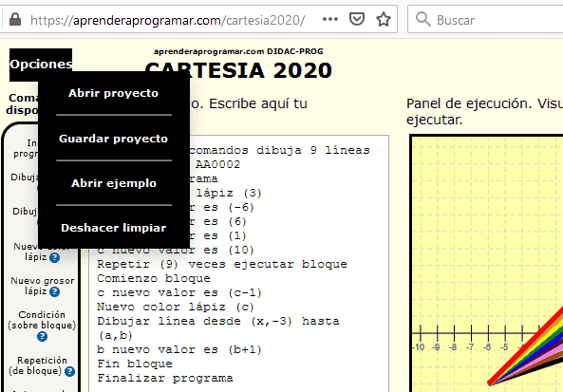Open the Opciones menu
The image size is (563, 392).
(x=41, y=65)
